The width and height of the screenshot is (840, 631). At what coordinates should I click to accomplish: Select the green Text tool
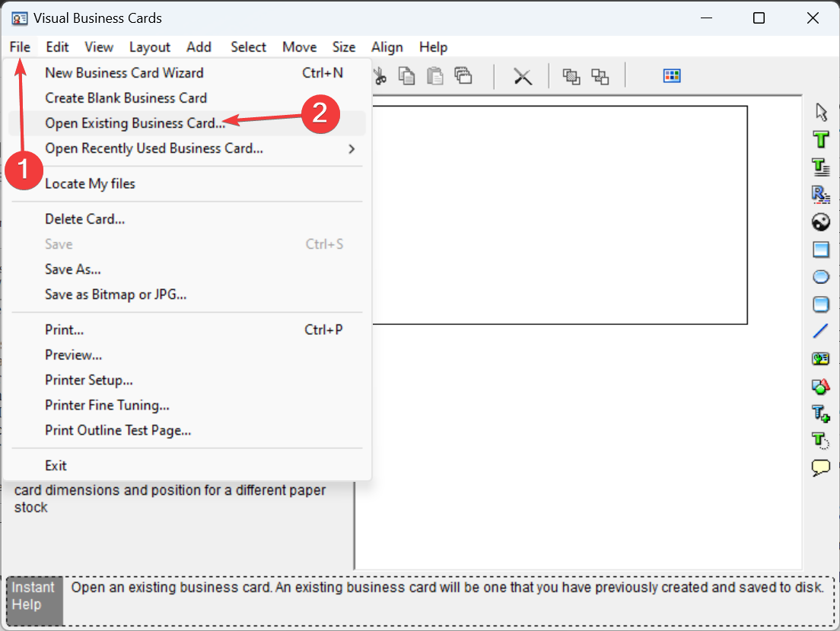pyautogui.click(x=821, y=139)
